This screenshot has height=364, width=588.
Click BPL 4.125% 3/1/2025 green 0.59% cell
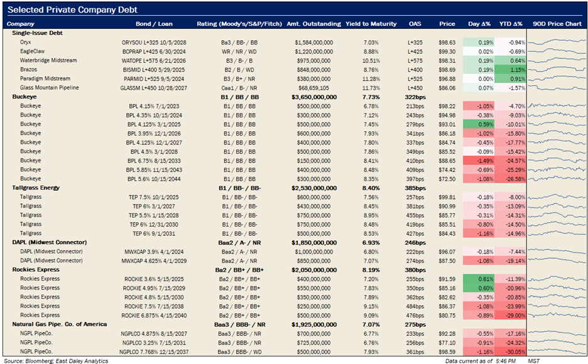(x=479, y=124)
